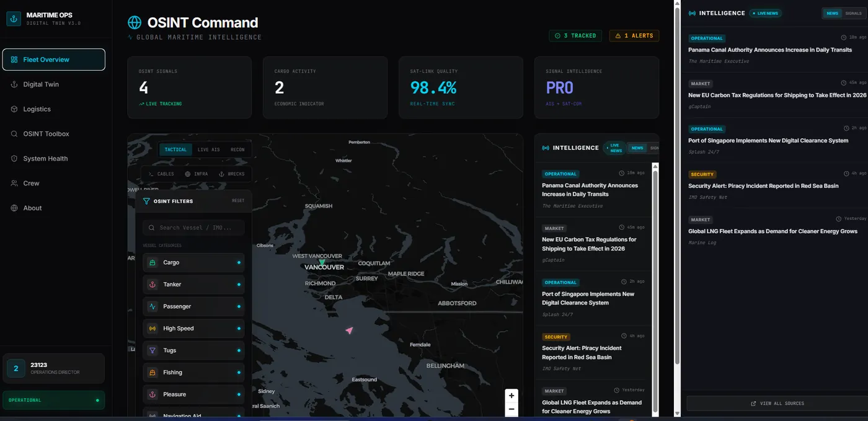The image size is (868, 421).
Task: Open the 23123 Operations Director profile card
Action: point(53,368)
